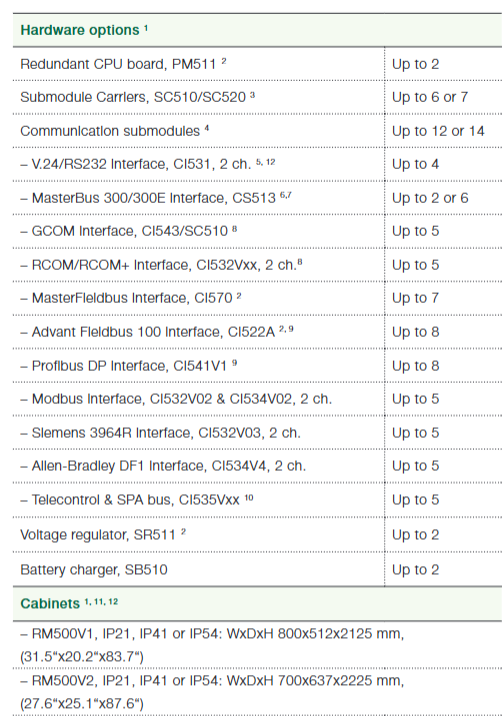This screenshot has width=503, height=716.
Task: Select Profibus DP Interface, CI541V1 row
Action: tap(257, 366)
